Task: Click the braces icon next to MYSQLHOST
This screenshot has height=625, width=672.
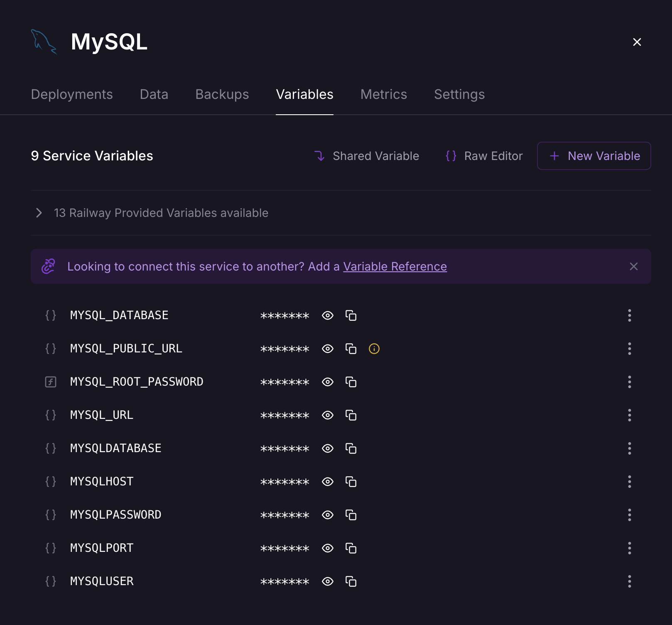Action: [x=51, y=482]
